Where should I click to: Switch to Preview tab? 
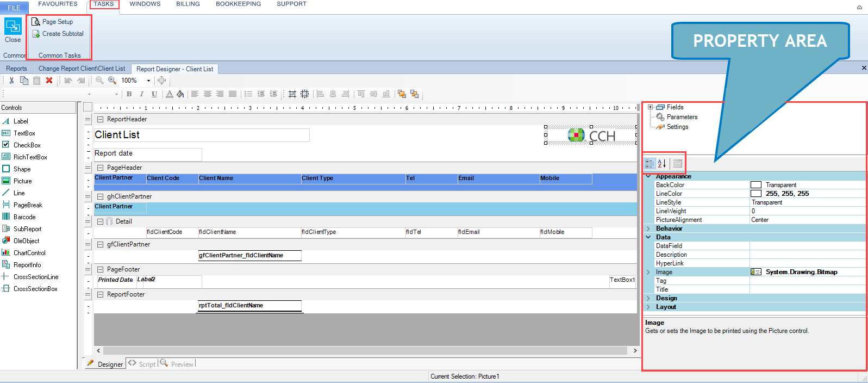177,364
